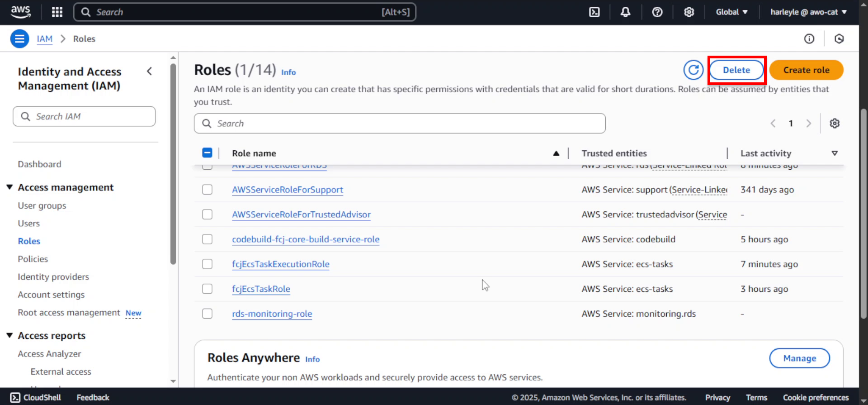Toggle the select-all roles checkbox
The width and height of the screenshot is (868, 405).
(x=207, y=153)
